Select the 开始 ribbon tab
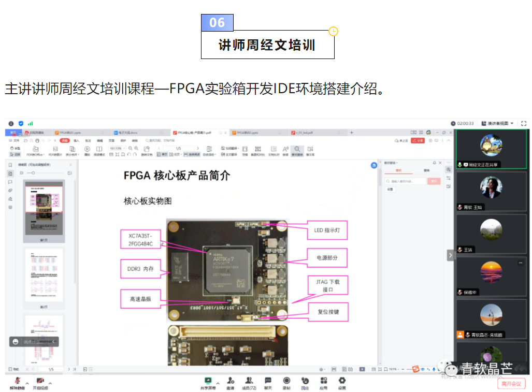Screen dimensions: 532x392 point(64,140)
